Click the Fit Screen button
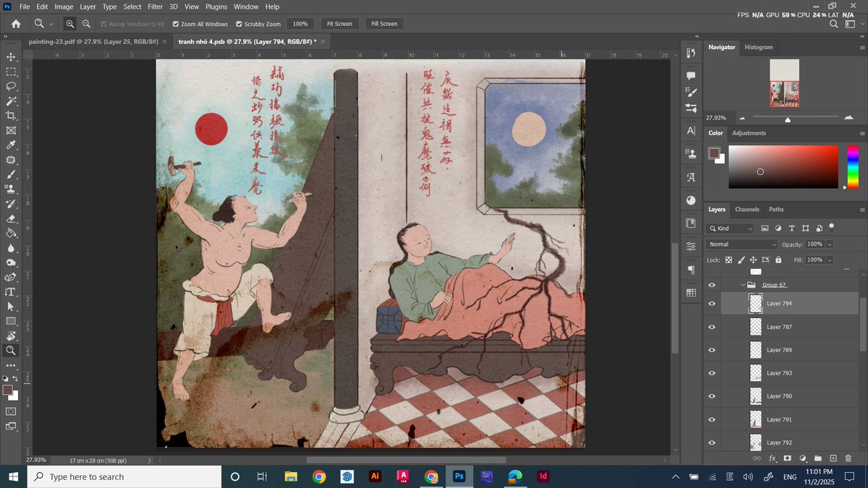Screen dimensions: 868x488 339,24
